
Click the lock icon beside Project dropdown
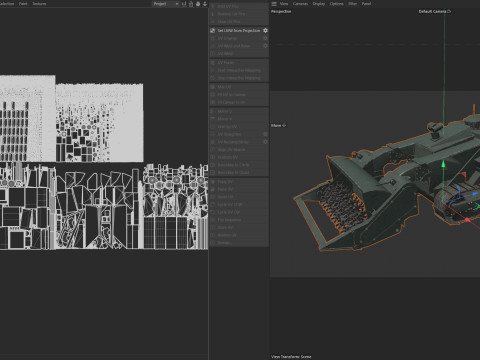coord(191,4)
